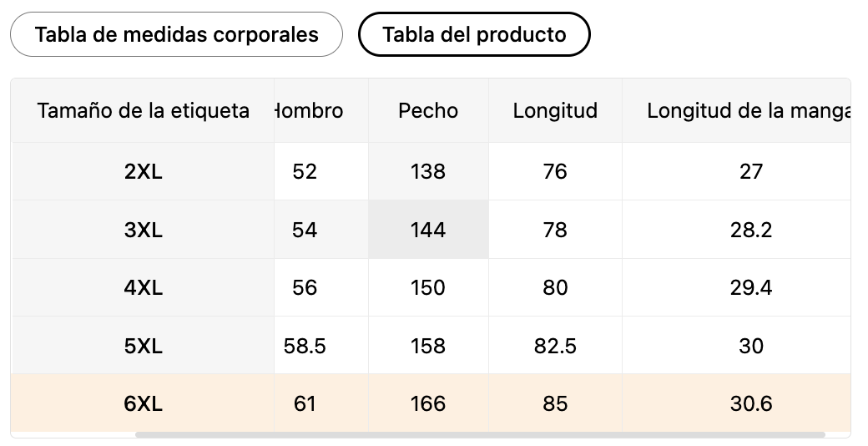
Task: Click the 58.5 shoulder value for 5XL
Action: (x=305, y=346)
